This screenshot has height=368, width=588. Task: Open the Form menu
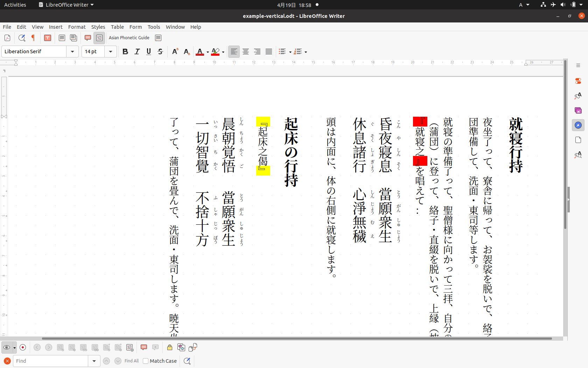[x=135, y=27]
